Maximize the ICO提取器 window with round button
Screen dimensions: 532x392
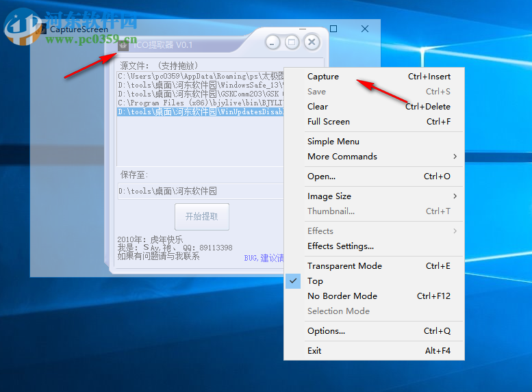[292, 42]
